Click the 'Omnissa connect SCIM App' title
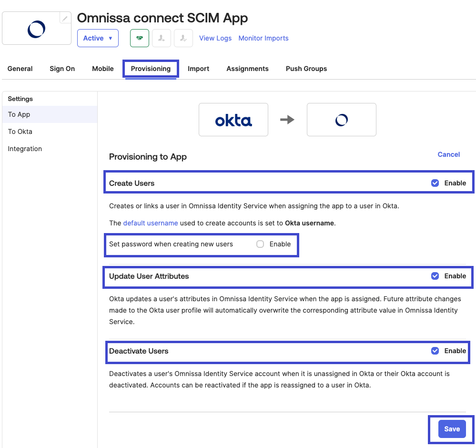476x448 pixels. pos(162,18)
